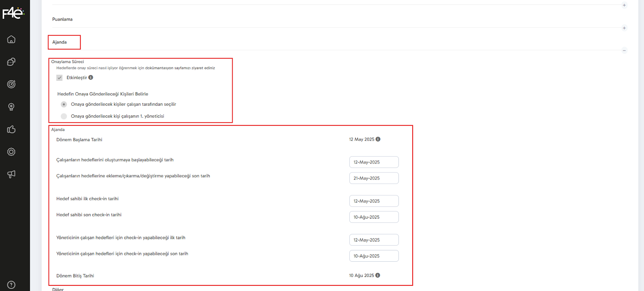Screen dimensions: 644x291
Task: Click the Puanlama section header
Action: tap(62, 19)
